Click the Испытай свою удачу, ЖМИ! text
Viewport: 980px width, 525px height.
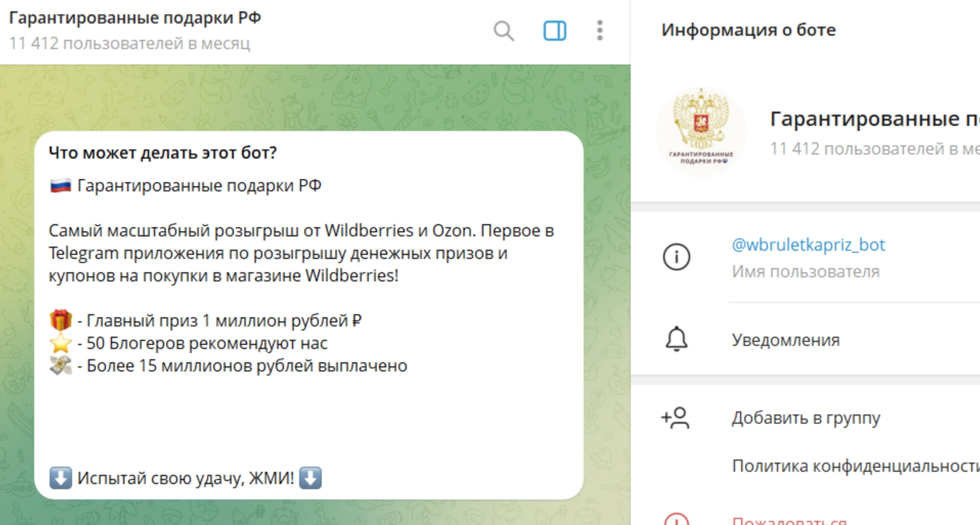[186, 478]
